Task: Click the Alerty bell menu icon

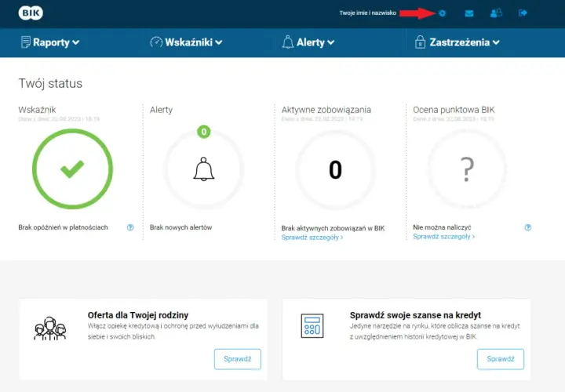Action: click(x=287, y=42)
